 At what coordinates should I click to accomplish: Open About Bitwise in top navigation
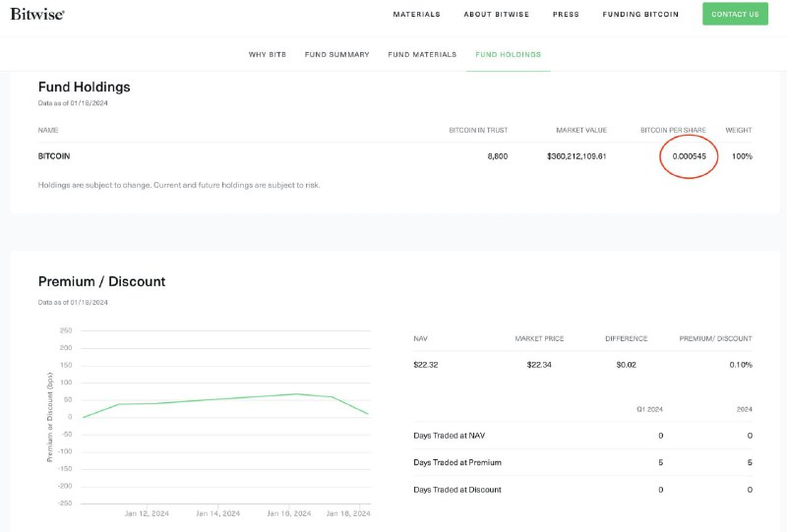tap(497, 14)
